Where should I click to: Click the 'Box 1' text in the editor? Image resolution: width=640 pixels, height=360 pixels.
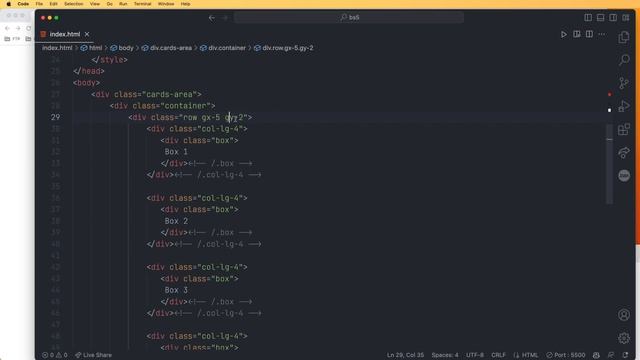click(x=176, y=152)
